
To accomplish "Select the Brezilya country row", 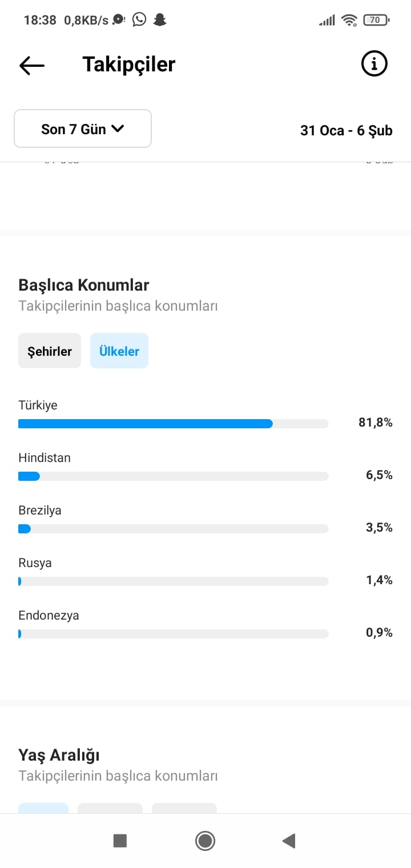I will 205,519.
